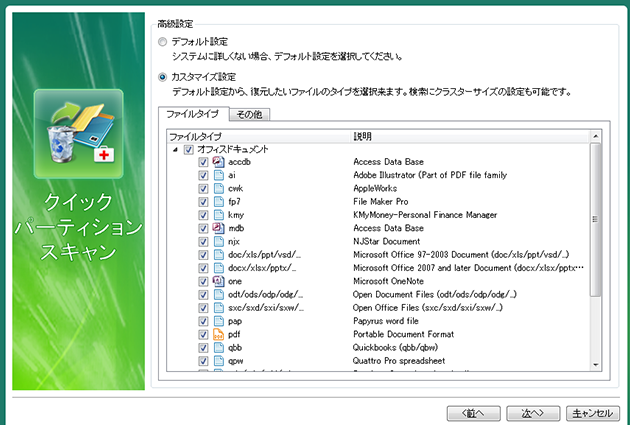Click the Quick Partition Scan wizard icon
630x425 pixels.
(79, 134)
